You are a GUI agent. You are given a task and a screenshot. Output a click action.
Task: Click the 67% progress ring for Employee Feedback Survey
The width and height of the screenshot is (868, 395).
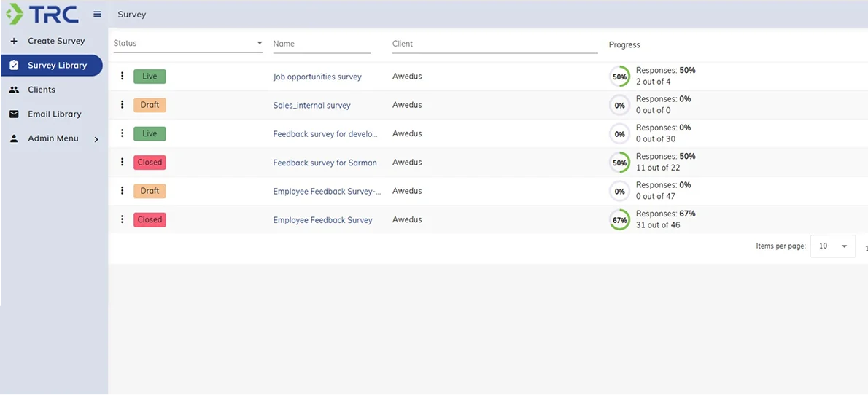pos(619,219)
